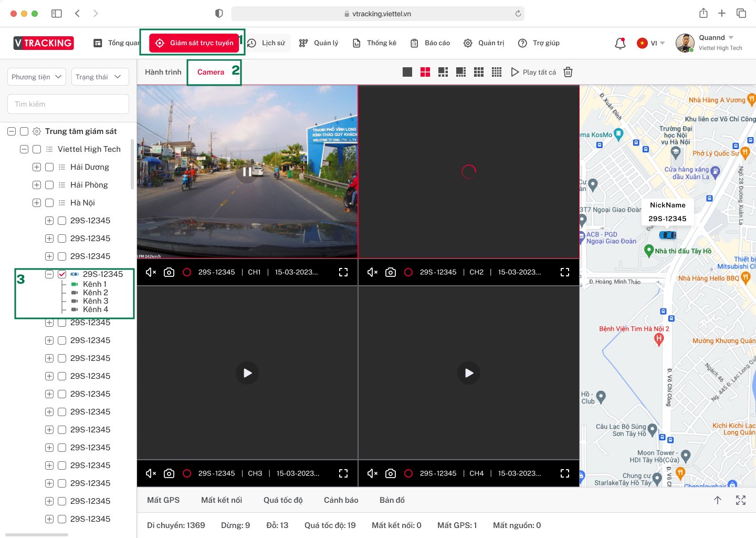Unmute audio for CH1 camera
This screenshot has width=756, height=538.
pos(151,272)
